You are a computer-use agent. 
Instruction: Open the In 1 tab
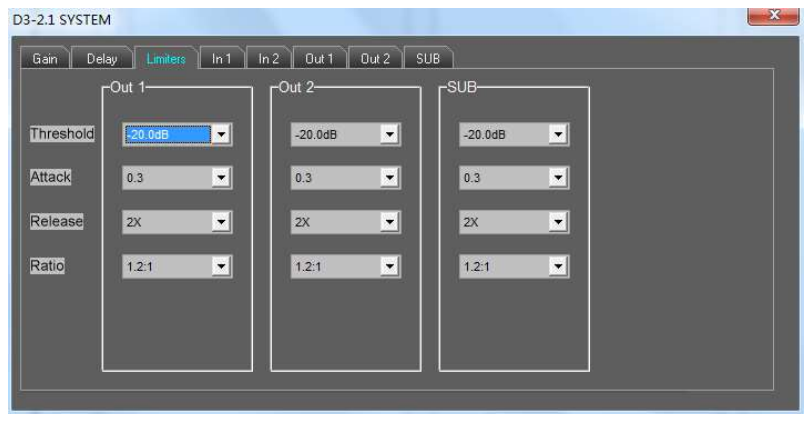coord(221,59)
